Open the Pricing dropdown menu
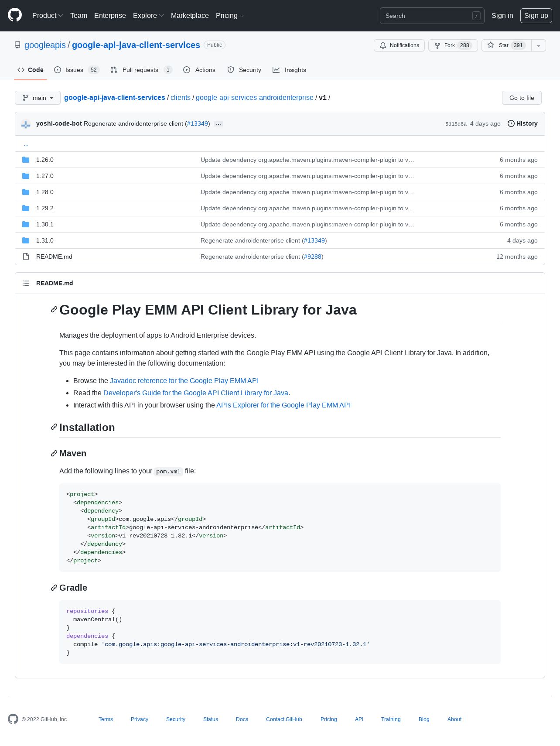 [230, 15]
